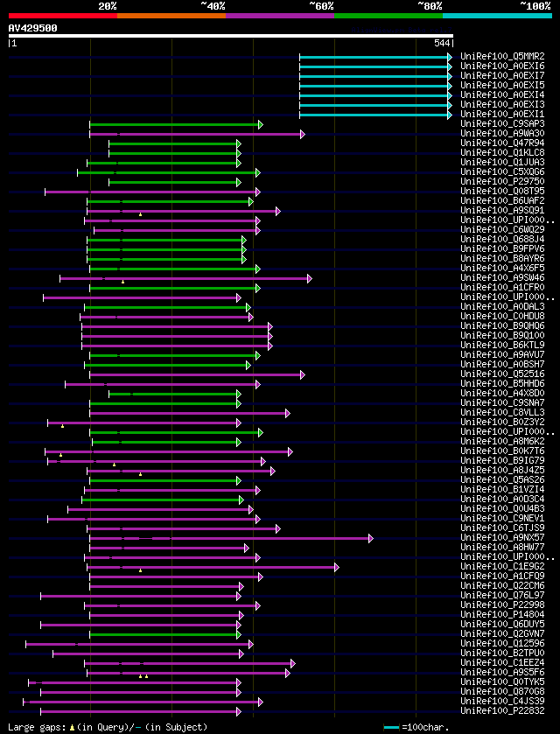This screenshot has width=560, height=734.
Task: Open the UniRef100_A4X6F5 label
Action: click(x=502, y=269)
